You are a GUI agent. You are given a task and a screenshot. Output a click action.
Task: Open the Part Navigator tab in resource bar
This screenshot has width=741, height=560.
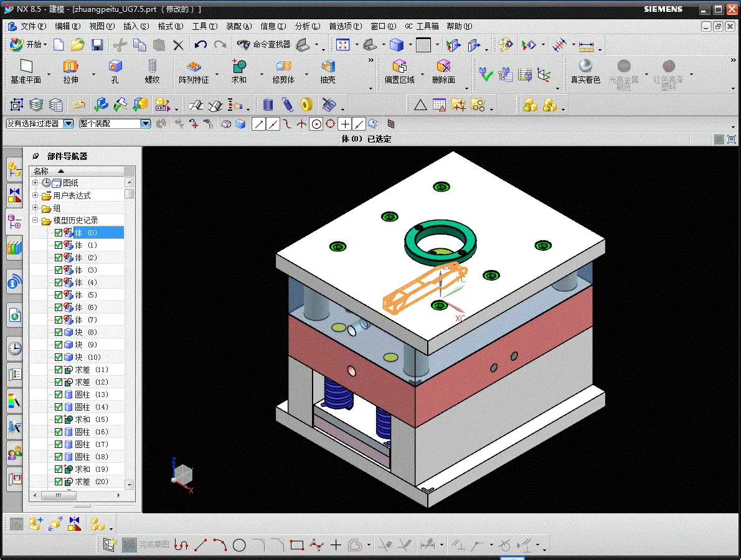tap(15, 222)
